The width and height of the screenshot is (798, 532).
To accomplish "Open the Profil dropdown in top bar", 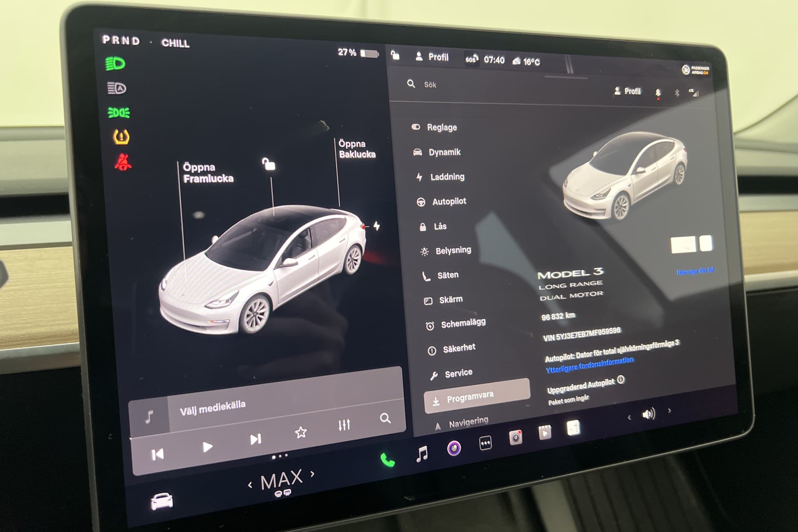I will tap(433, 57).
